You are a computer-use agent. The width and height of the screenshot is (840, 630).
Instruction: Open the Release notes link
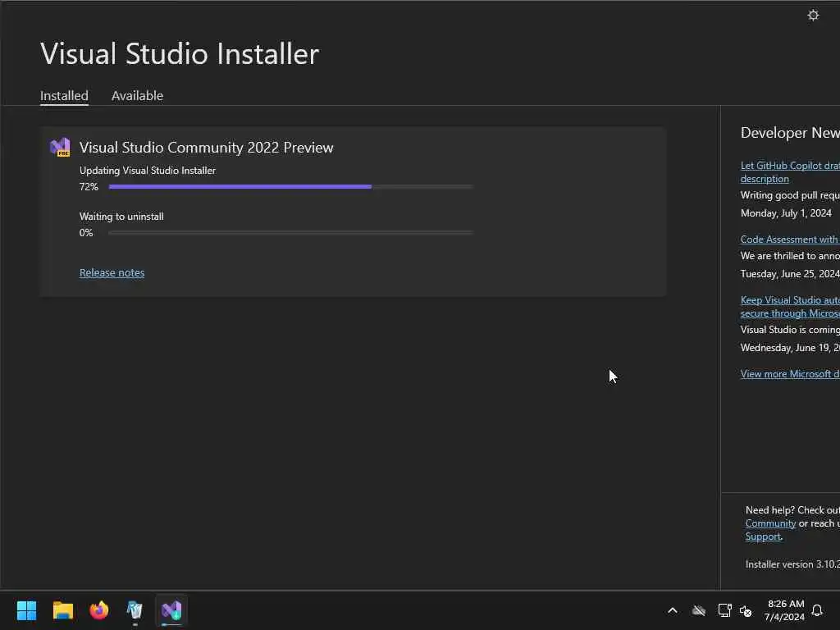pos(112,272)
